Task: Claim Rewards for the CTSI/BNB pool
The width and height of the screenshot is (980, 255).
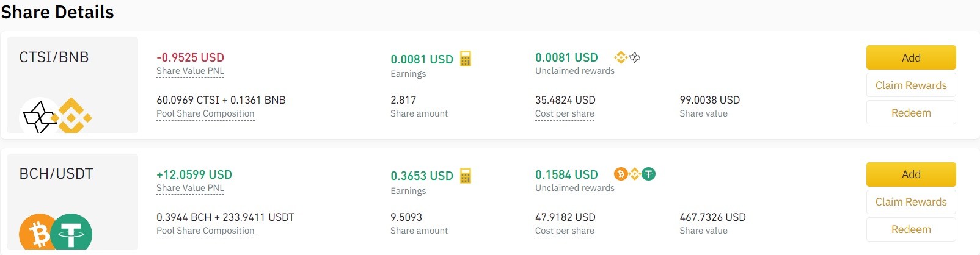Action: tap(911, 85)
